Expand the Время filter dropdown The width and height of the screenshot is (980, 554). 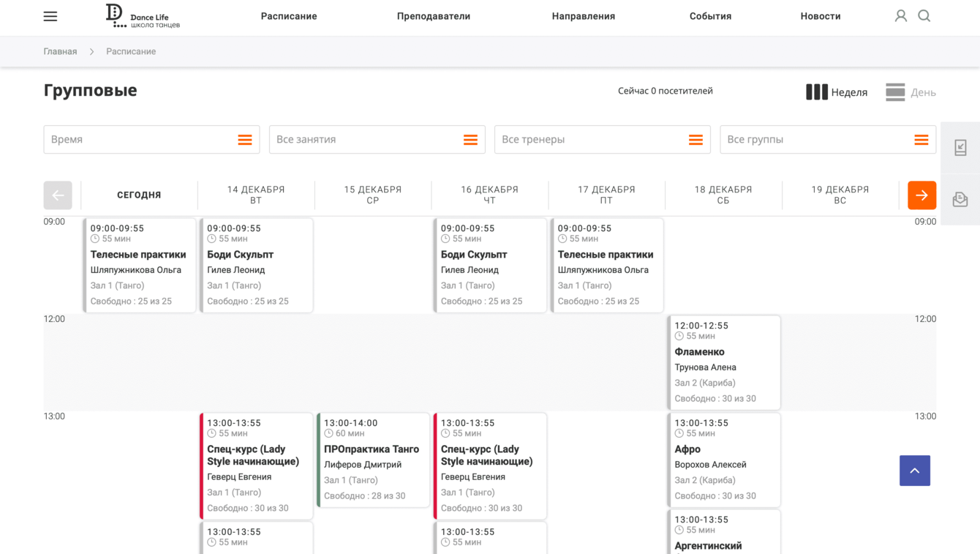coord(151,140)
